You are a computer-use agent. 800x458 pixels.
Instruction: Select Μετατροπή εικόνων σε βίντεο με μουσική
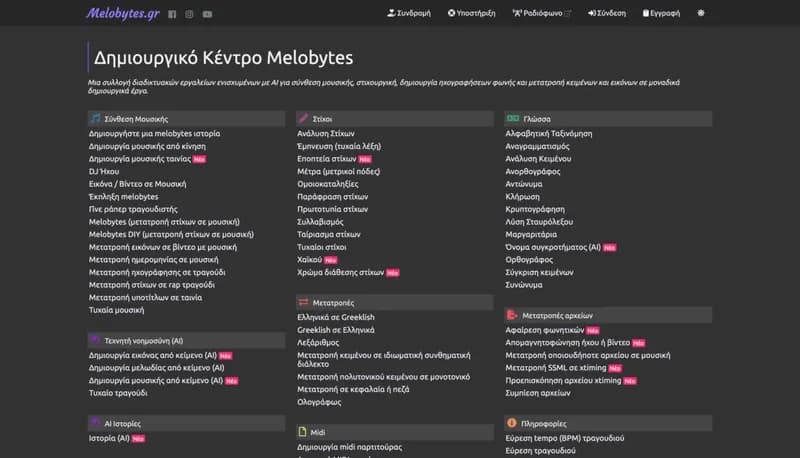[x=163, y=247]
